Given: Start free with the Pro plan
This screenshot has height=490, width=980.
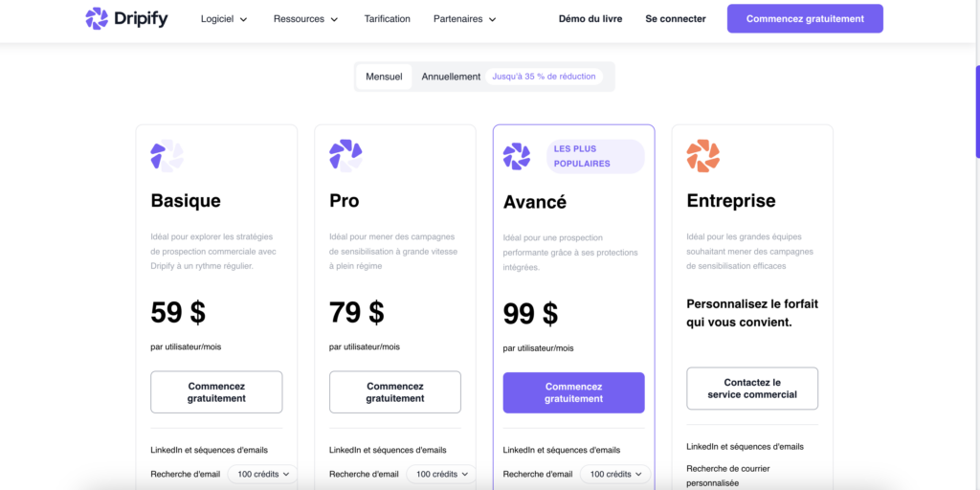Looking at the screenshot, I should [x=395, y=392].
